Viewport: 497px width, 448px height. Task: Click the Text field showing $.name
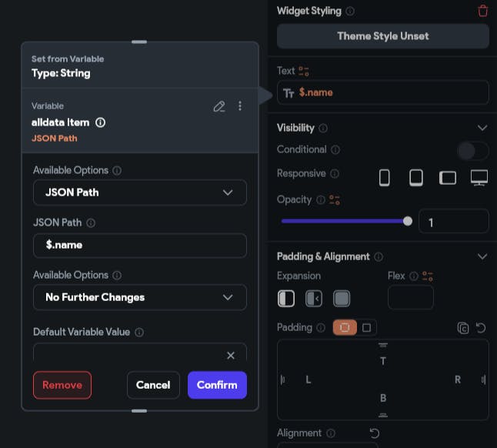tap(383, 92)
